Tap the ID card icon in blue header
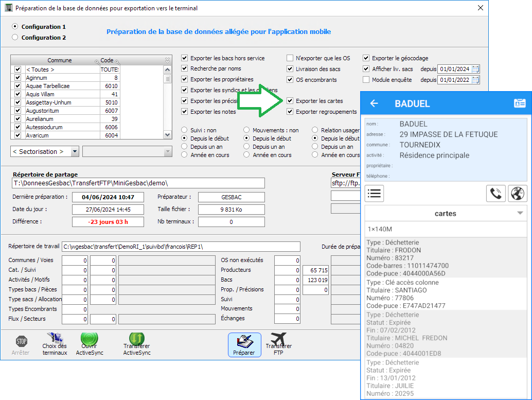This screenshot has height=400, width=532. [x=519, y=103]
